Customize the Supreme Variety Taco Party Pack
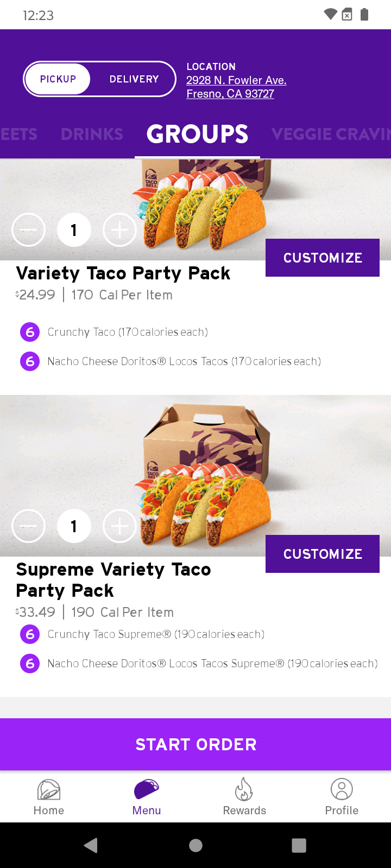 (x=323, y=554)
